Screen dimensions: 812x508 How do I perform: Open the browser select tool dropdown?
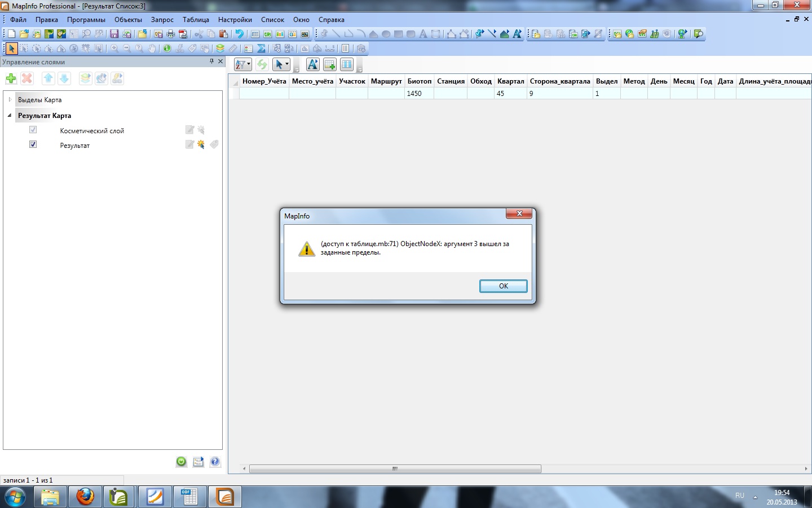[281, 64]
